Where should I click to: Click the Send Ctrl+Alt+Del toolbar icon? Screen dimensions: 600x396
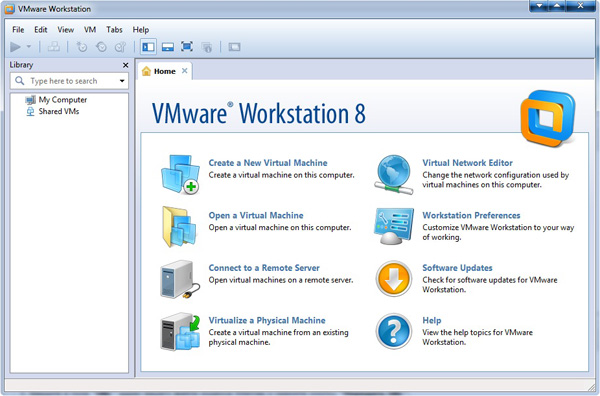[54, 47]
